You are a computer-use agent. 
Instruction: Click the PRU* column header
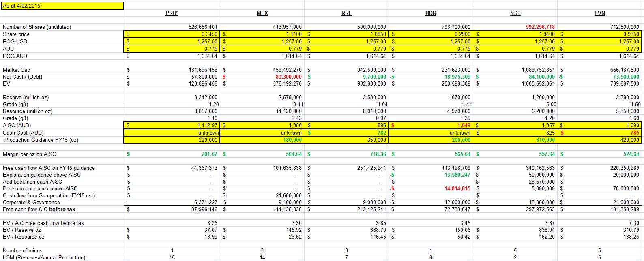click(x=172, y=13)
